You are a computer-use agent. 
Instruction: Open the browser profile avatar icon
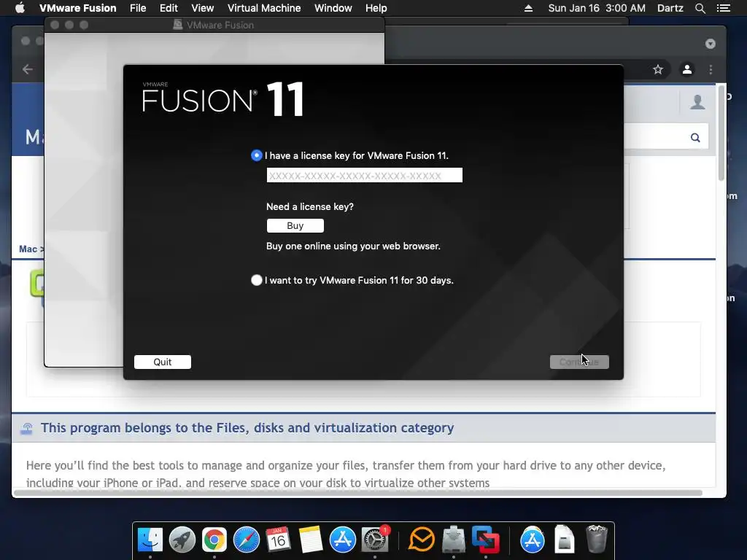(x=687, y=69)
